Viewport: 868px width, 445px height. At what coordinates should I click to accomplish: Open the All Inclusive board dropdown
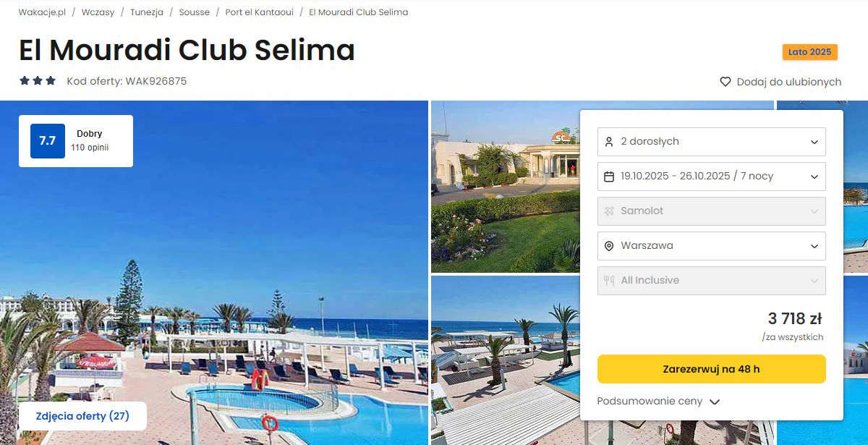coord(712,281)
